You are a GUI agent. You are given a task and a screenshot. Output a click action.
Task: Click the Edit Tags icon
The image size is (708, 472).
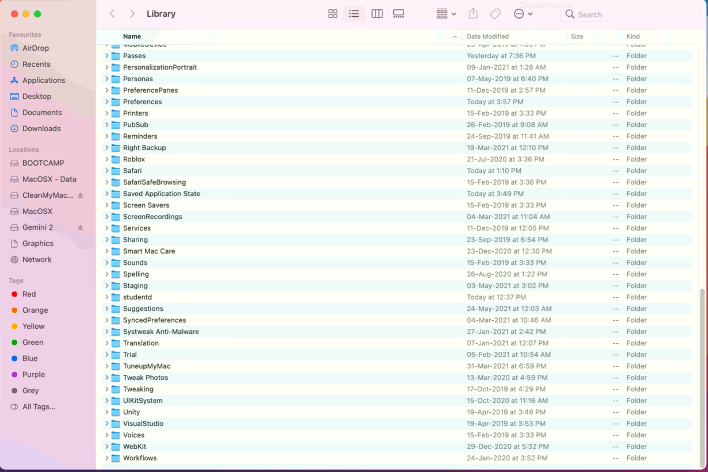(495, 14)
